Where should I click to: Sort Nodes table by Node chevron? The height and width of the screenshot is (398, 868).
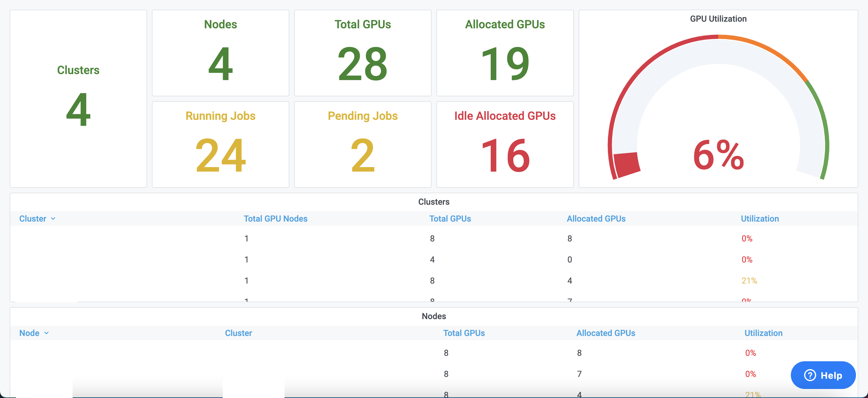pyautogui.click(x=46, y=333)
